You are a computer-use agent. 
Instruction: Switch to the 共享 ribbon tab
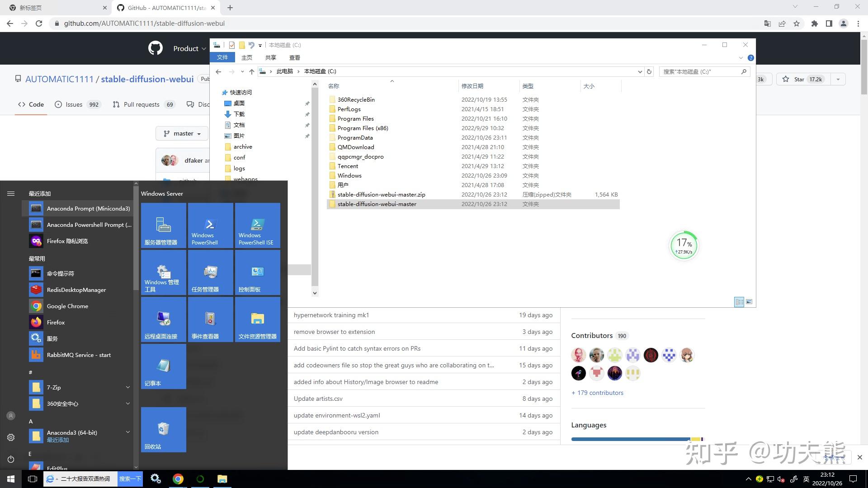pos(271,57)
